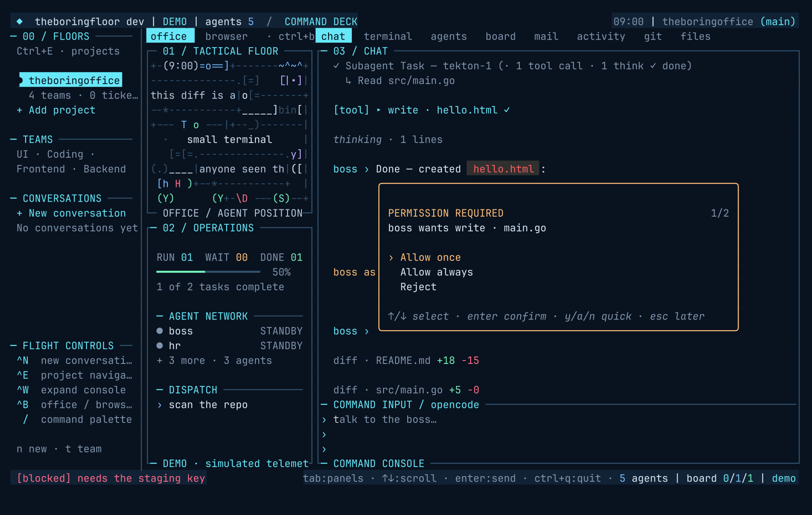Choose Allow once in permission dialog
Image resolution: width=812 pixels, height=515 pixels.
pos(431,257)
